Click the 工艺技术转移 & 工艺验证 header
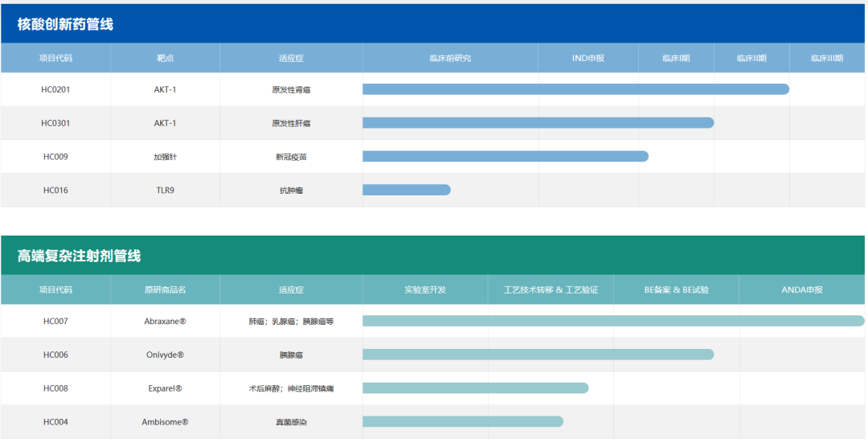The height and width of the screenshot is (443, 868). pyautogui.click(x=551, y=289)
